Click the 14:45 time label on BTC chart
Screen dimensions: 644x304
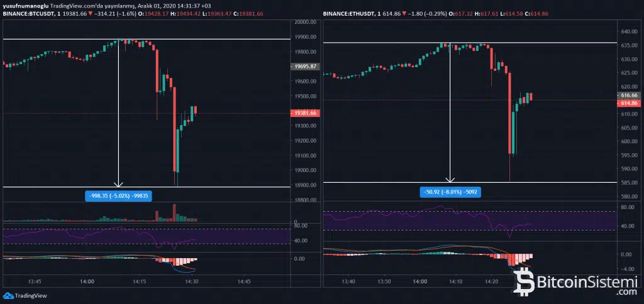click(x=245, y=281)
